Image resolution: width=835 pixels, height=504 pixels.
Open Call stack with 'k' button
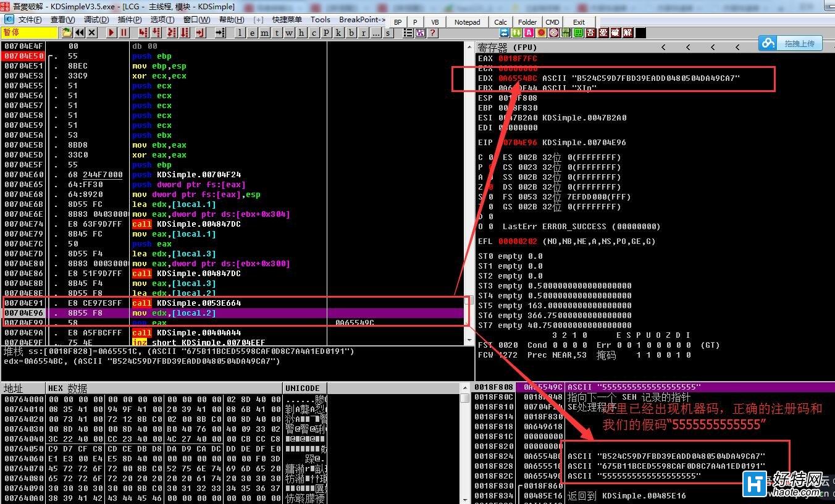coord(338,33)
